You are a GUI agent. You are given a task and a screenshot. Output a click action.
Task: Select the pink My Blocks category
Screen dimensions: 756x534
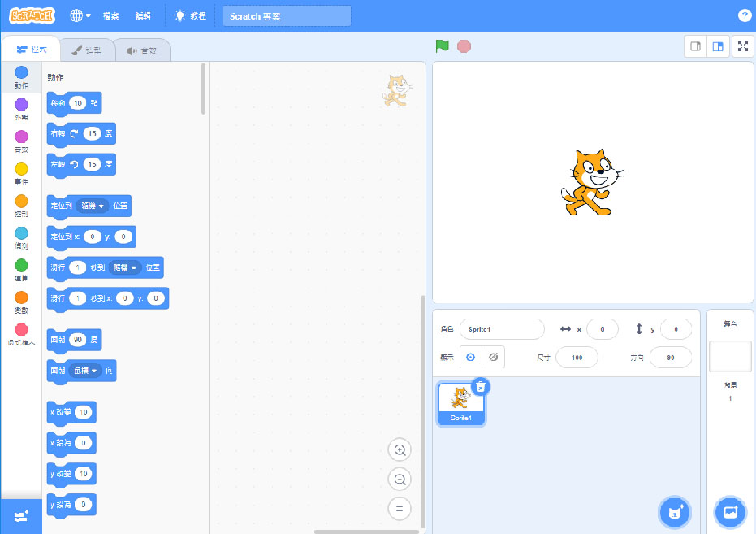(21, 334)
